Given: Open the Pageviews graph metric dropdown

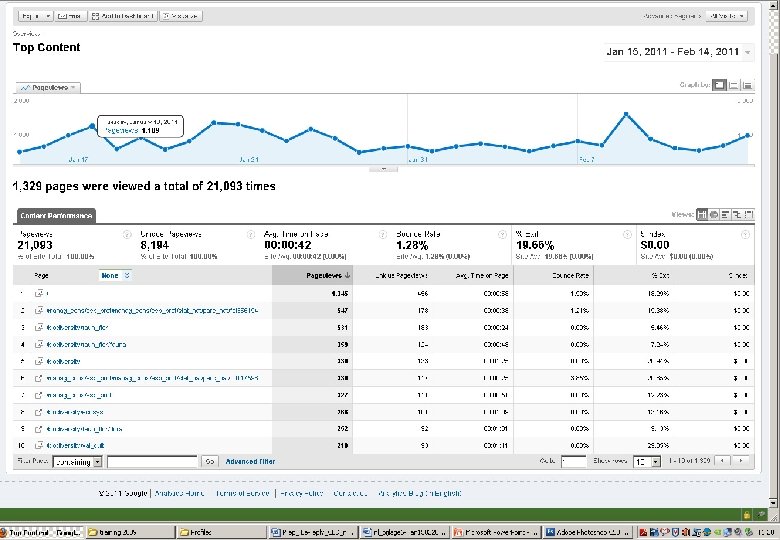Looking at the screenshot, I should coord(48,88).
